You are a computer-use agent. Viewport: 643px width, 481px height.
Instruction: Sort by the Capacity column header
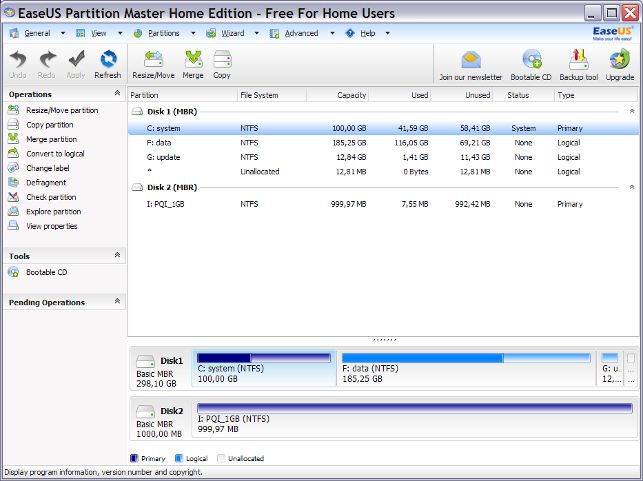point(337,95)
